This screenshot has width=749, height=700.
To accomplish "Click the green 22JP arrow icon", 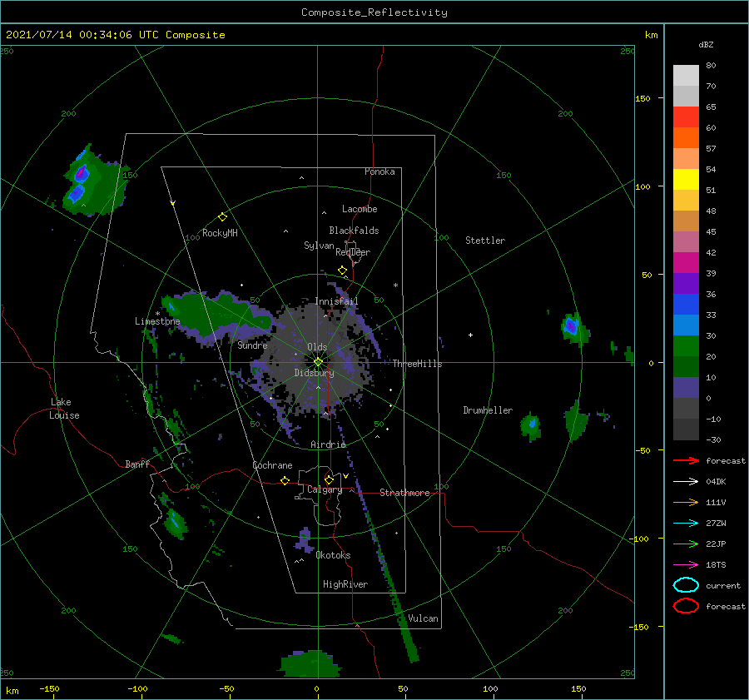I will (686, 544).
